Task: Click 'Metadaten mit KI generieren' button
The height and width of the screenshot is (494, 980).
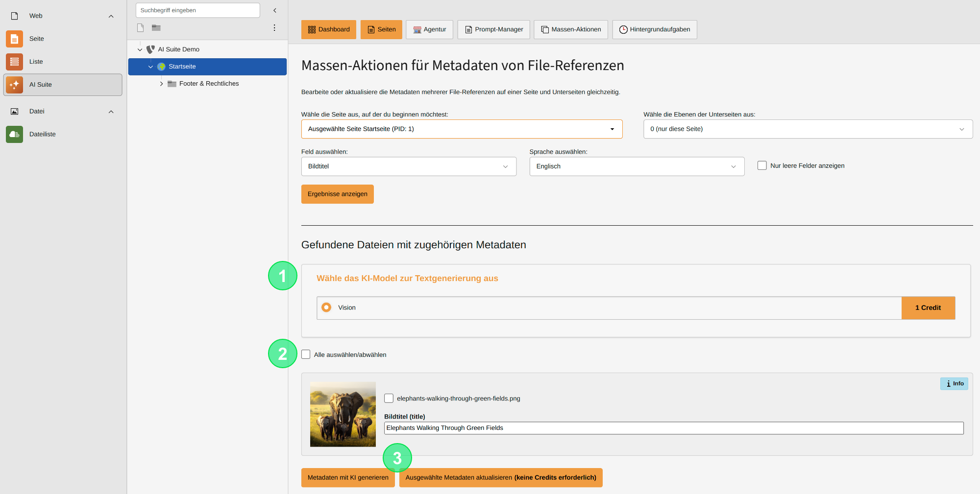Action: (347, 478)
